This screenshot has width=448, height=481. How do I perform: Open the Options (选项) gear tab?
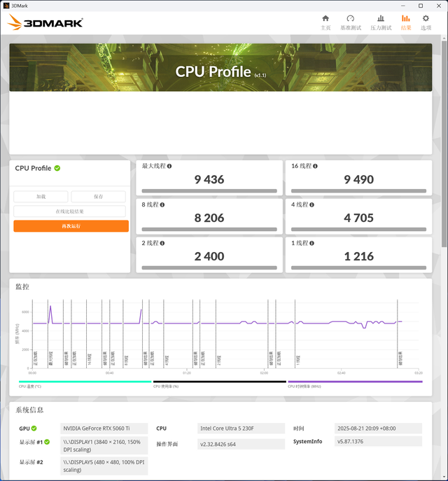[426, 22]
